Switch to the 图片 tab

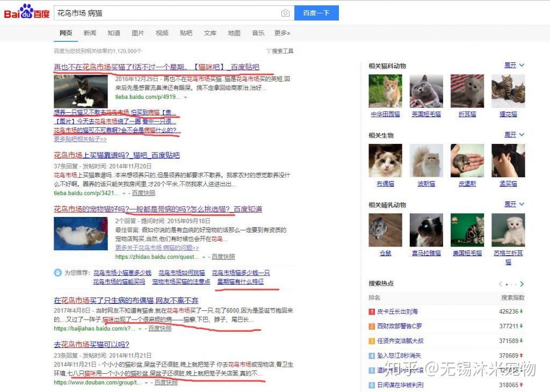(x=137, y=33)
